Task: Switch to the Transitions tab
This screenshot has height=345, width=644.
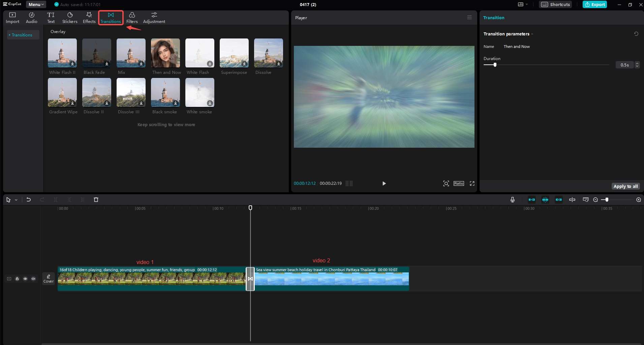Action: click(x=111, y=18)
